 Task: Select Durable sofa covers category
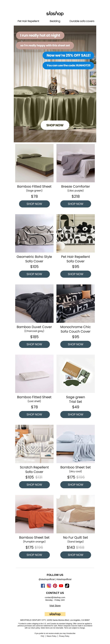click(x=82, y=21)
